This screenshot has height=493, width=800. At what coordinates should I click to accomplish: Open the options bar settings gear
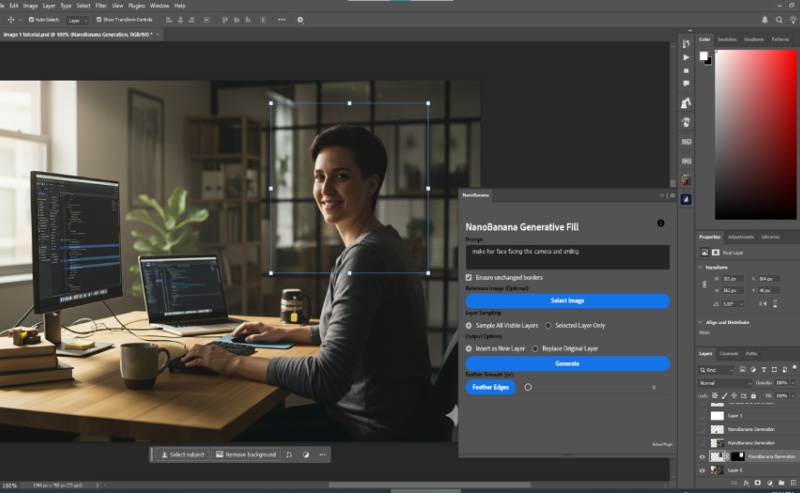point(300,19)
